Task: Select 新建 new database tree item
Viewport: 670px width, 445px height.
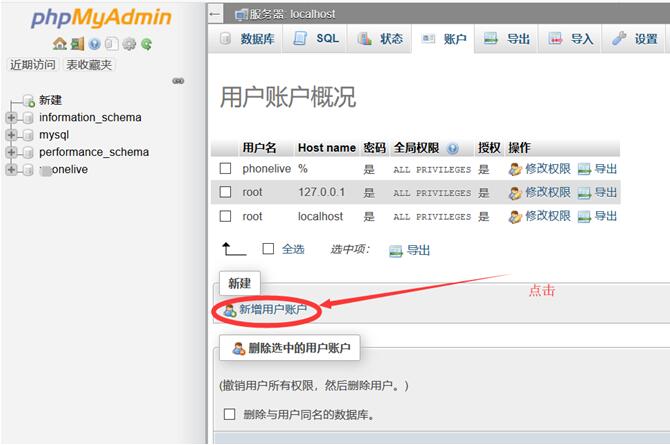Action: click(x=50, y=100)
